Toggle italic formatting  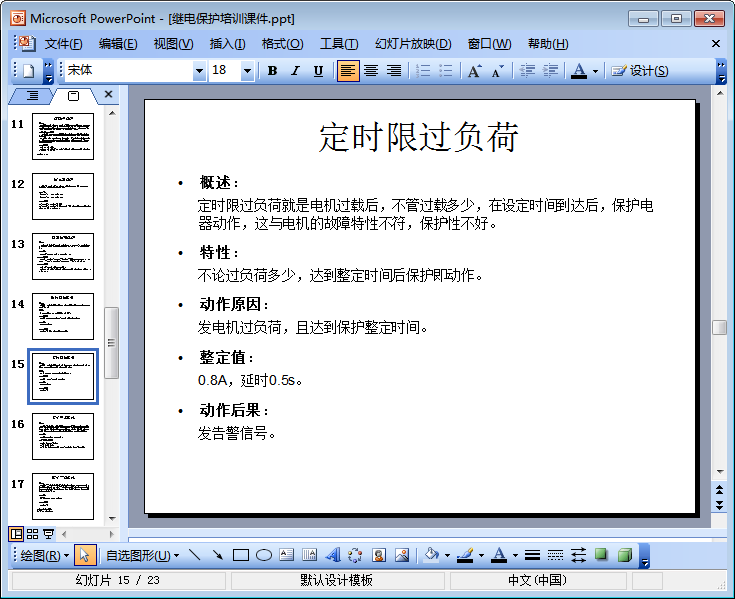[x=295, y=71]
